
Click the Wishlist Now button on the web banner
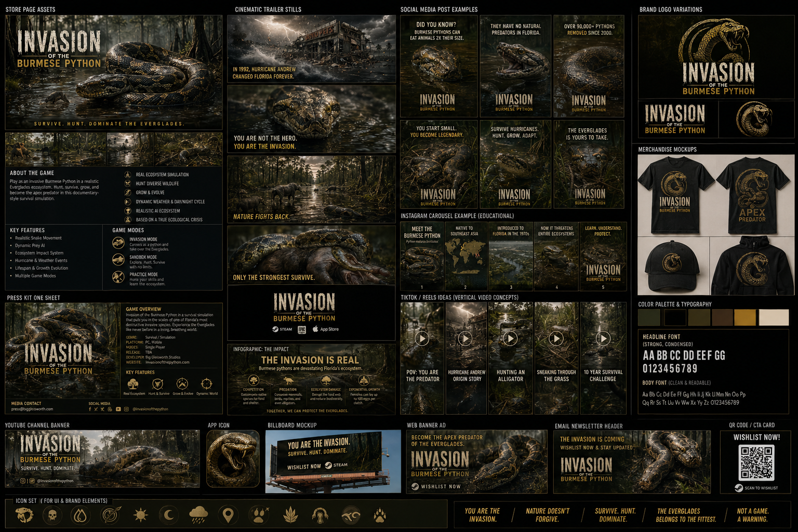pos(436,487)
